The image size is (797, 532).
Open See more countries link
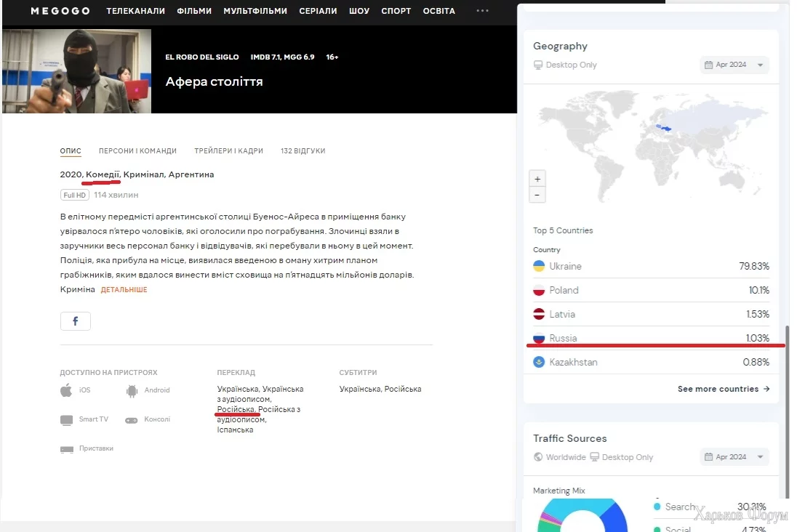click(724, 389)
